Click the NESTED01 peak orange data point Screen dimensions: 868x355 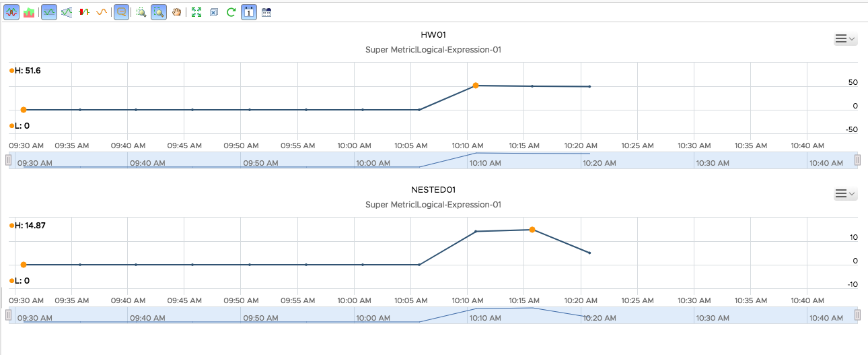pos(532,230)
